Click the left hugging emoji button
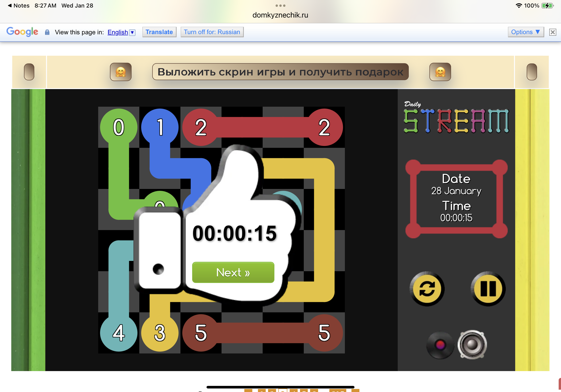This screenshot has width=561, height=392. [121, 72]
